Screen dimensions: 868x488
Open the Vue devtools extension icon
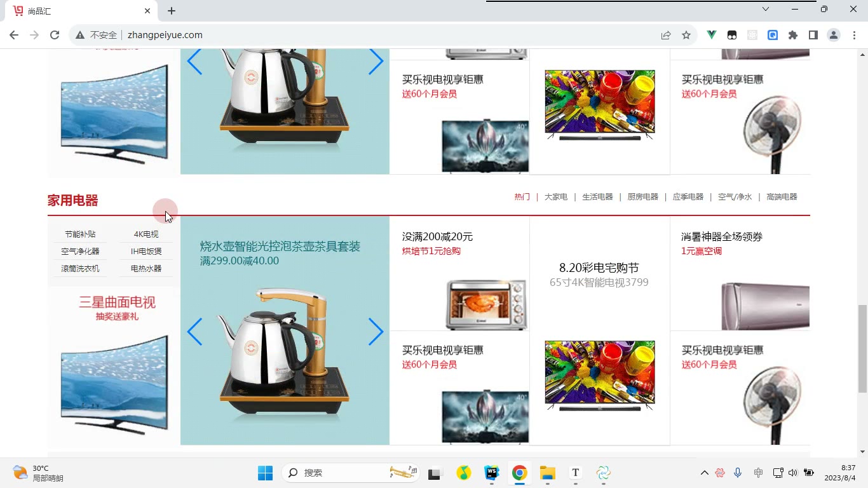tap(712, 35)
